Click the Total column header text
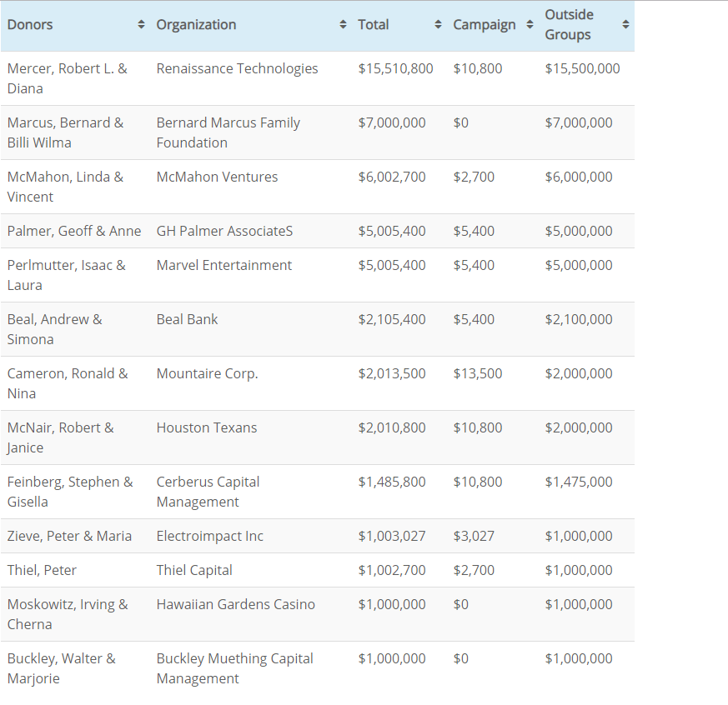This screenshot has height=705, width=728. click(x=374, y=24)
